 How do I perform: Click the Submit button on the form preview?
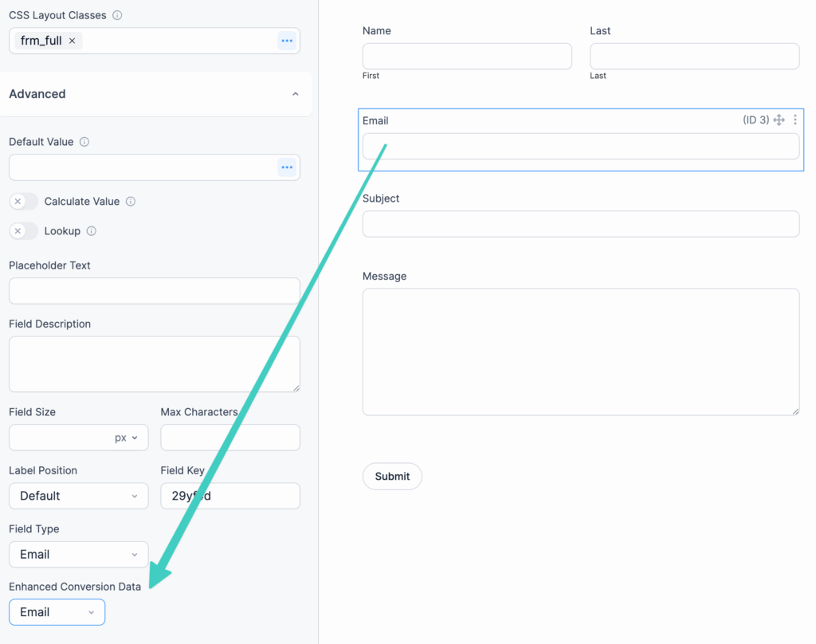[392, 476]
